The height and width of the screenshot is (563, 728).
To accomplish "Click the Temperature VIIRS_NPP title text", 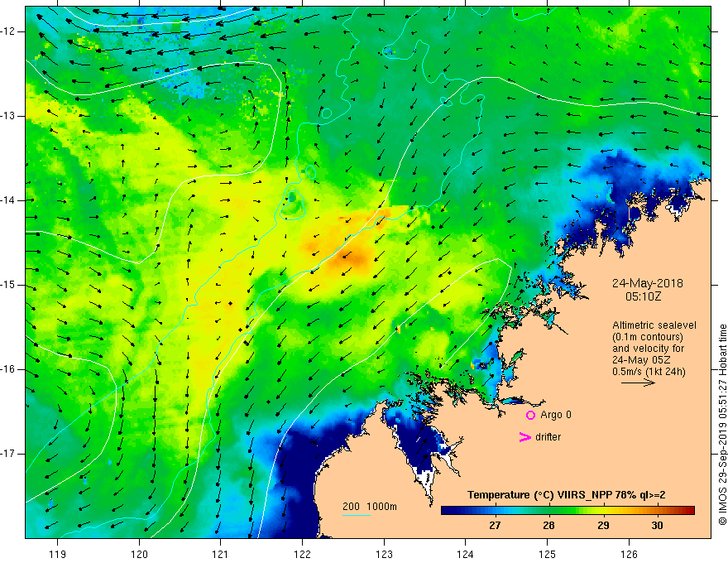I will pos(566,495).
